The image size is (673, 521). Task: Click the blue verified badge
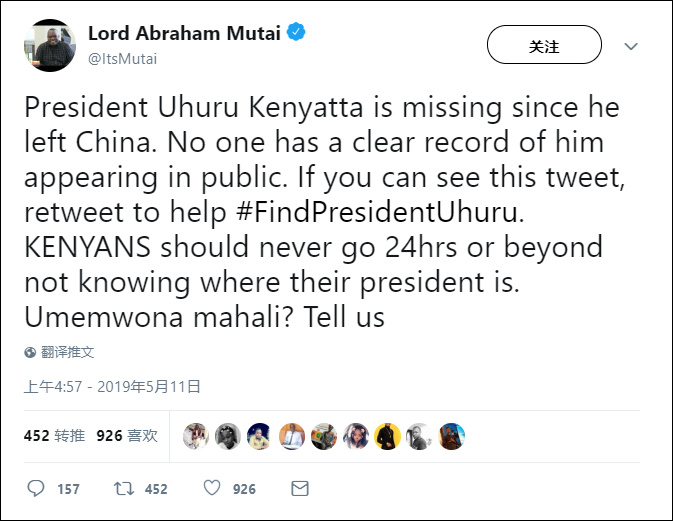297,34
